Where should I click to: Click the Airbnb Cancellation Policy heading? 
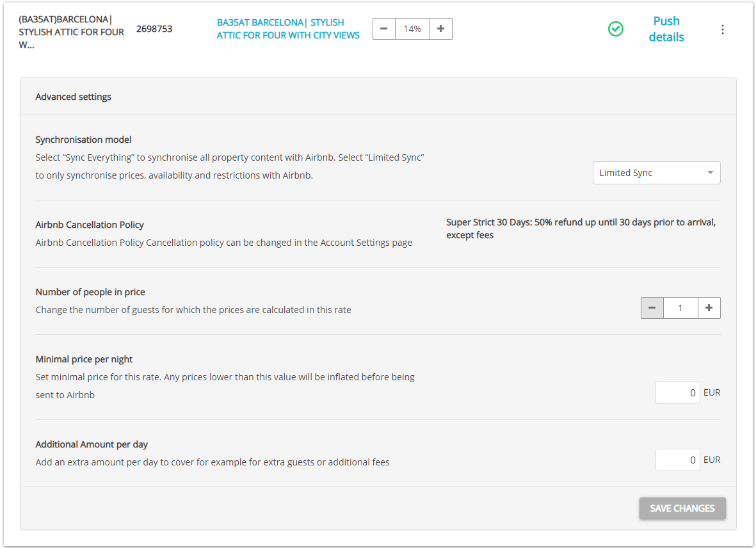(x=90, y=225)
